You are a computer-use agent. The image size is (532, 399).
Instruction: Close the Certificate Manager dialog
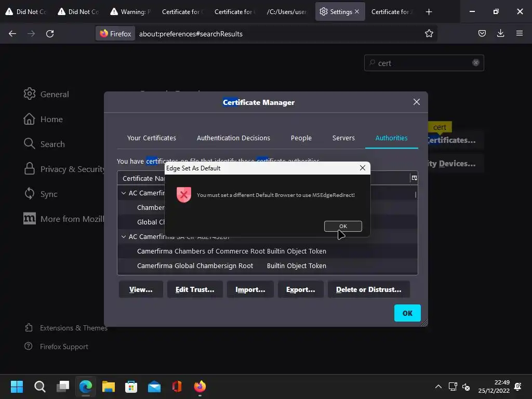pos(416,102)
